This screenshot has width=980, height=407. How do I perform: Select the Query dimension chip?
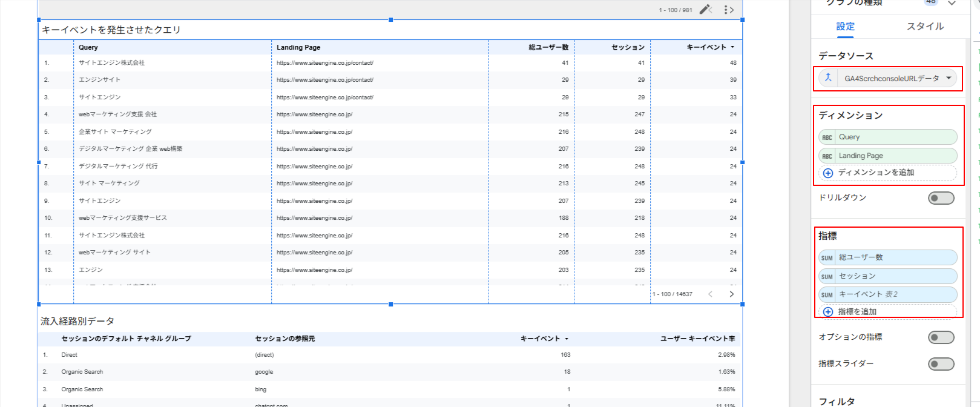click(887, 137)
